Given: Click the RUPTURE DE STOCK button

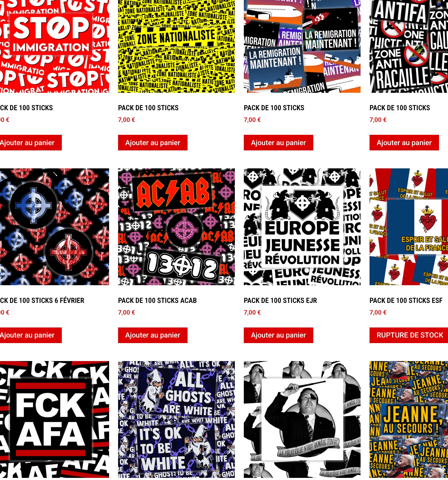Looking at the screenshot, I should (409, 335).
